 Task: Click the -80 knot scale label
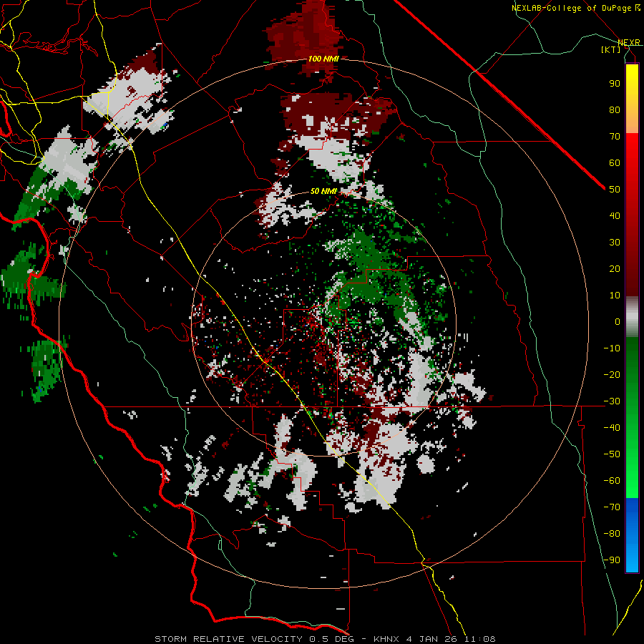[612, 534]
